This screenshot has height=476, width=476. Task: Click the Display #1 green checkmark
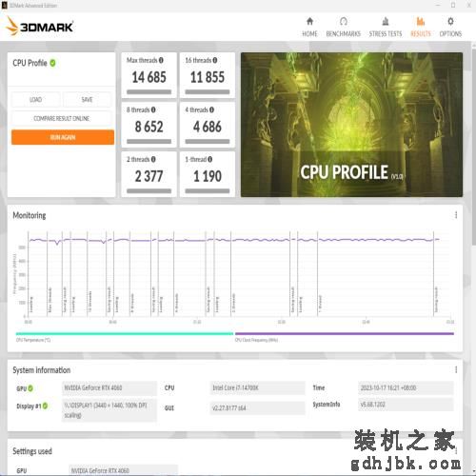coord(45,406)
